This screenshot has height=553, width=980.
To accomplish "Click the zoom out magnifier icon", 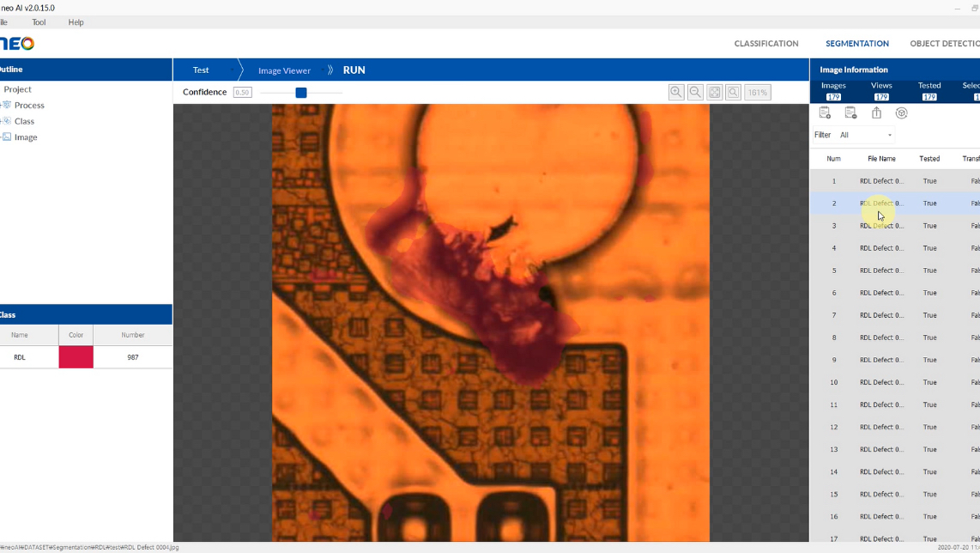I will coord(695,92).
